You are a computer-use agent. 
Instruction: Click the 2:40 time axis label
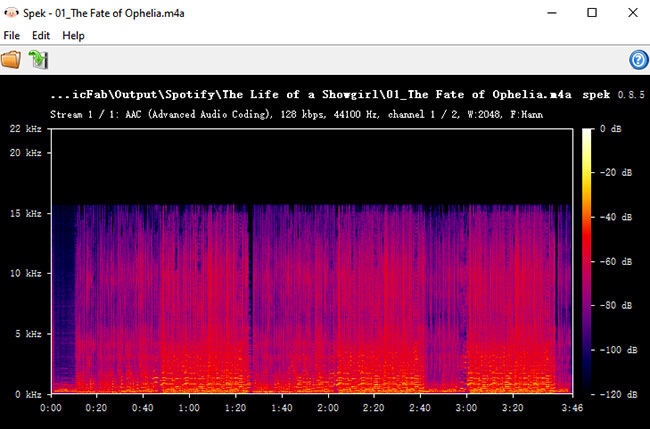(420, 408)
